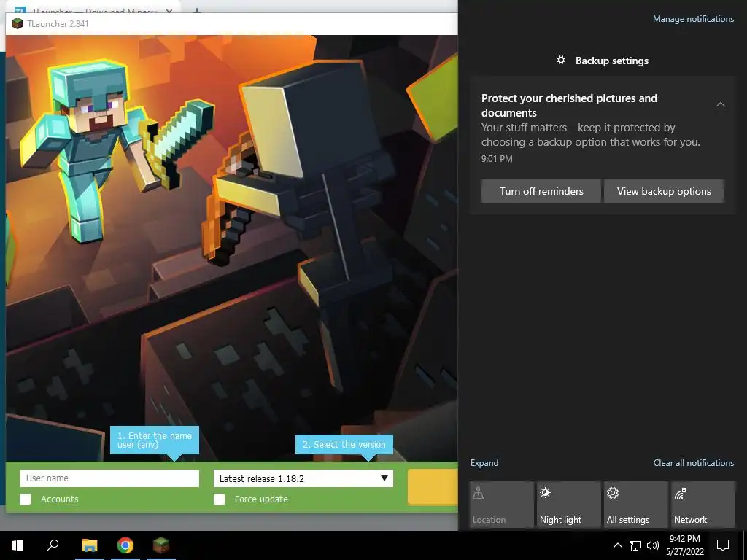The image size is (747, 560).
Task: Click the yellow launch button in TLauncher
Action: point(433,486)
